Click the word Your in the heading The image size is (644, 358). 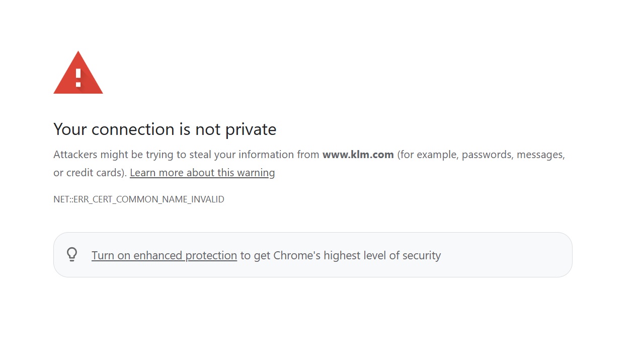70,129
